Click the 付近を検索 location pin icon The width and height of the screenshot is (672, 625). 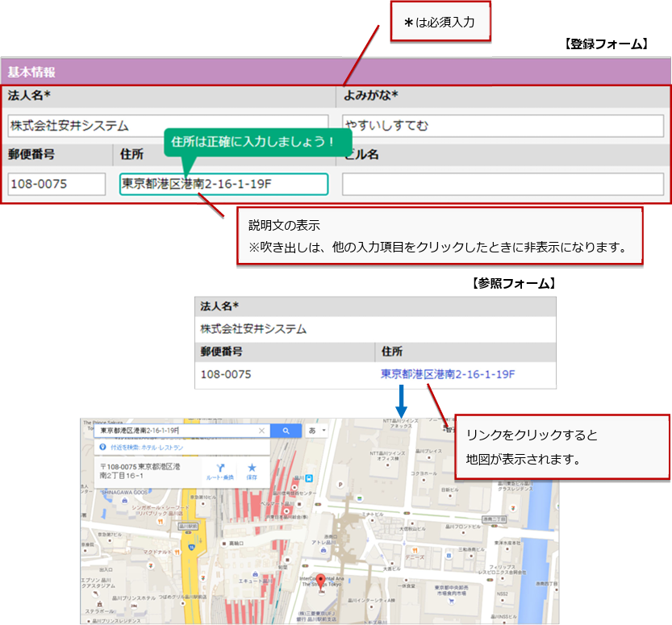(x=103, y=448)
